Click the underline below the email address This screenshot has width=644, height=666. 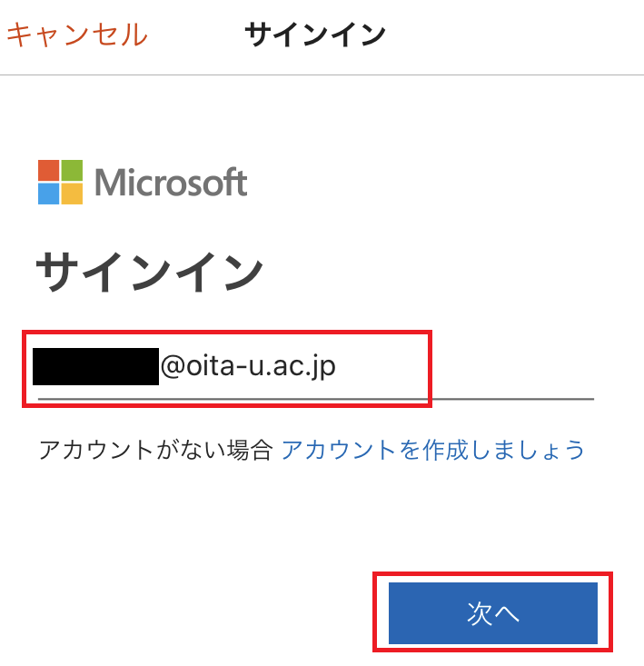pos(316,399)
